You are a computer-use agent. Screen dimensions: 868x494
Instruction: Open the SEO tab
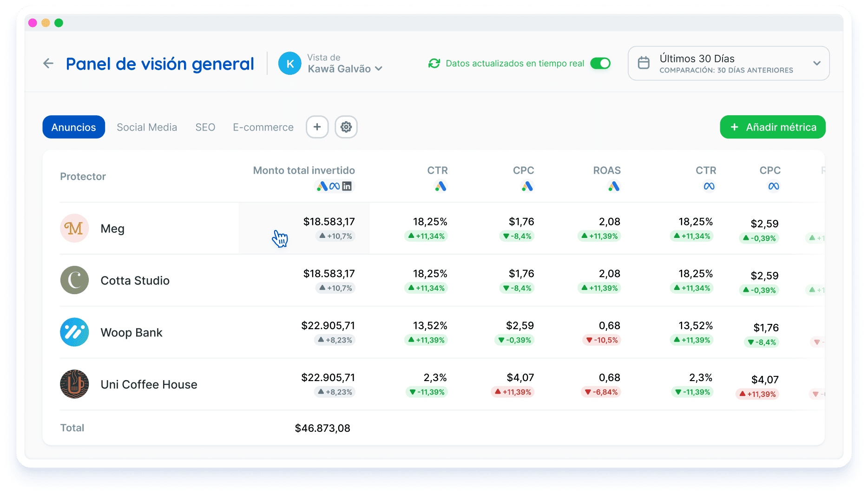point(205,127)
